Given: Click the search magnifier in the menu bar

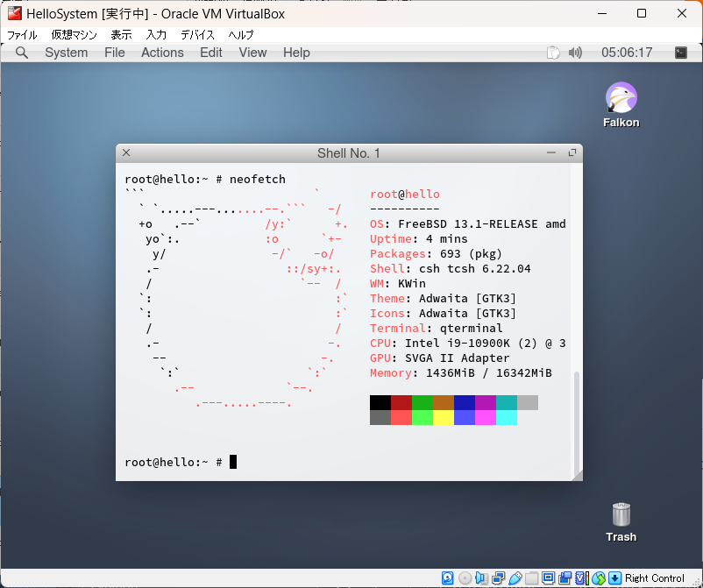Looking at the screenshot, I should 21,53.
